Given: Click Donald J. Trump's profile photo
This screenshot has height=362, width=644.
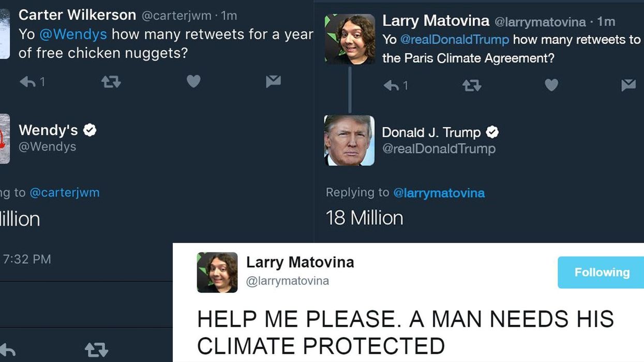Looking at the screenshot, I should click(349, 140).
